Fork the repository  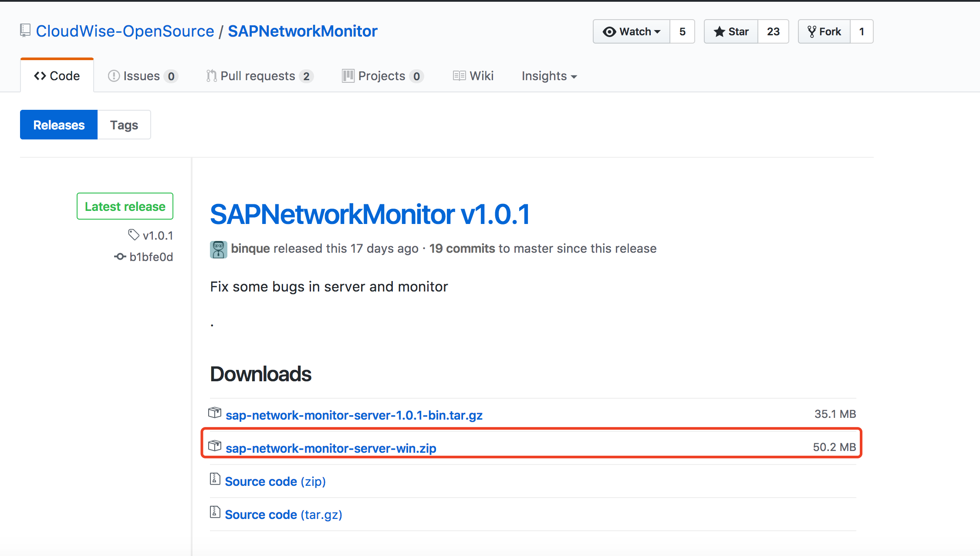click(x=824, y=32)
